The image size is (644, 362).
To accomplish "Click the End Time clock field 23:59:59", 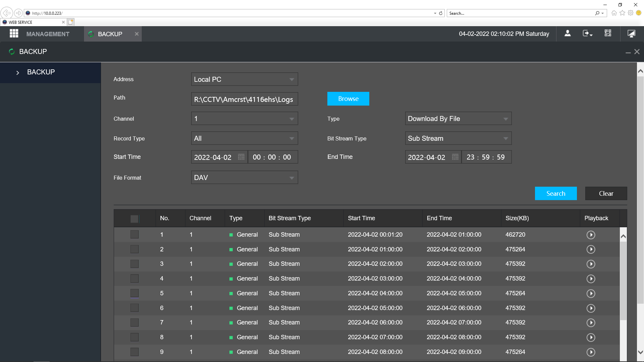I will (x=487, y=157).
